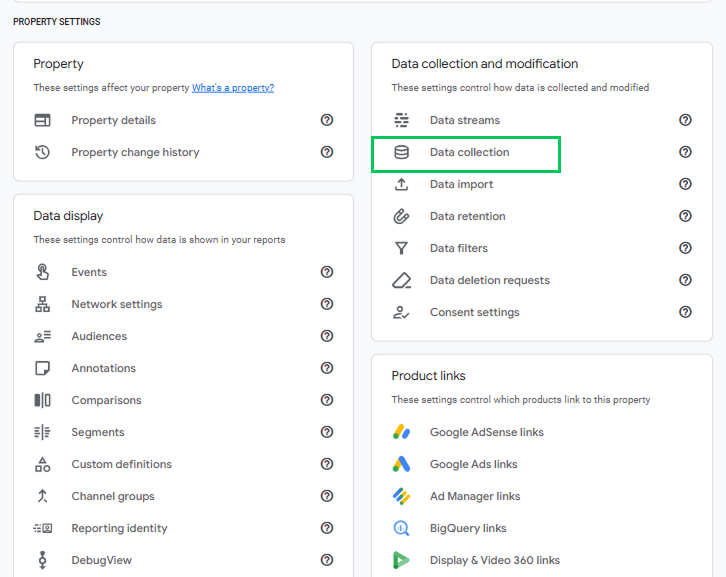
Task: Click the Channel groups merge icon
Action: 43,496
